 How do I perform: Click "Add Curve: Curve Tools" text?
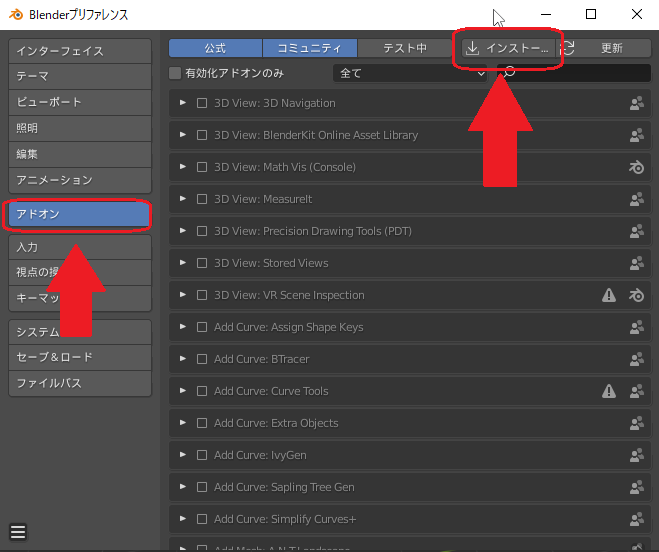point(271,391)
